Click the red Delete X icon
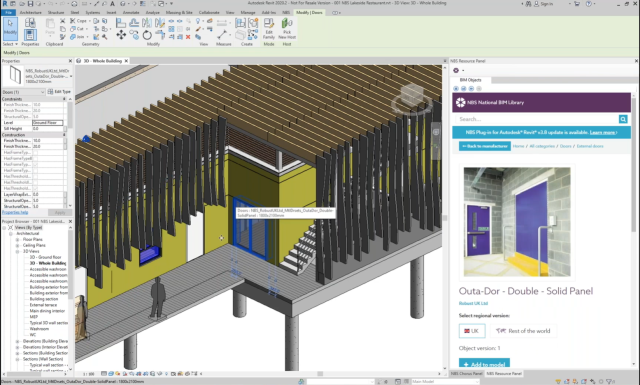This screenshot has height=385, width=640. point(188,37)
